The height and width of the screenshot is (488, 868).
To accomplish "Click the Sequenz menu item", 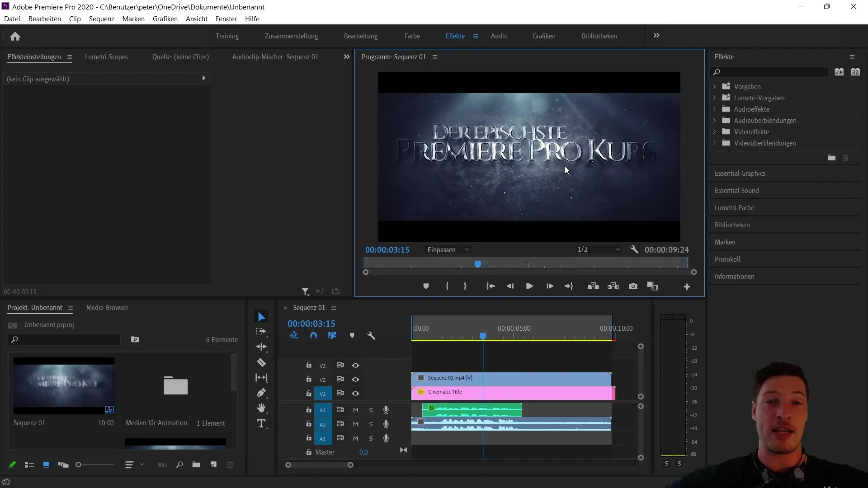I will point(101,19).
